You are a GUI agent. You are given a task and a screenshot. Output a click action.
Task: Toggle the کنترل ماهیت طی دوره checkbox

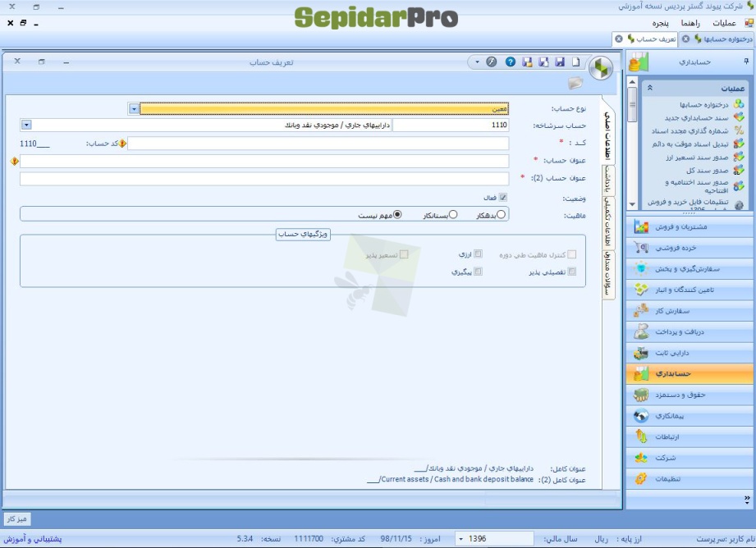[x=572, y=254]
